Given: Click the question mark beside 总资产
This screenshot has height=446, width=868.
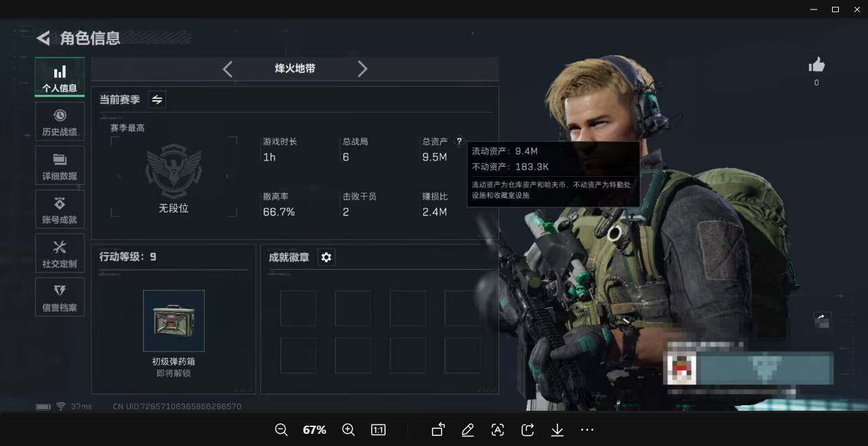Looking at the screenshot, I should coord(459,142).
